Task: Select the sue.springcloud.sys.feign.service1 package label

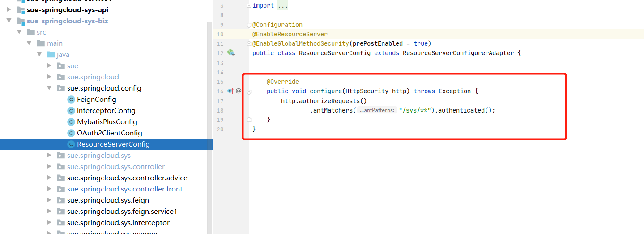Action: pyautogui.click(x=122, y=212)
